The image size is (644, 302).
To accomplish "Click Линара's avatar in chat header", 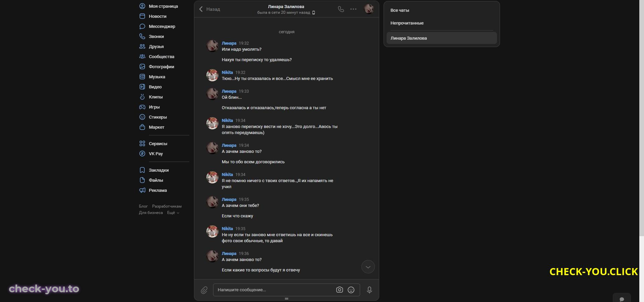I will (x=369, y=9).
